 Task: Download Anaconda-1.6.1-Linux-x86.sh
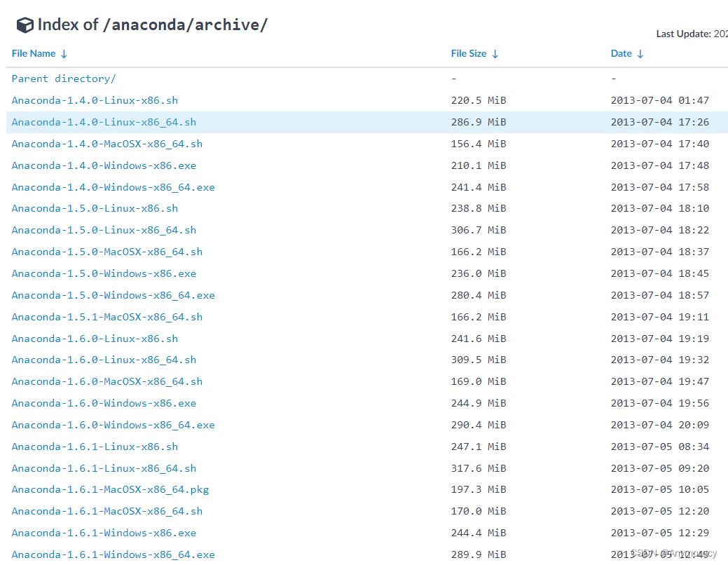coord(95,447)
